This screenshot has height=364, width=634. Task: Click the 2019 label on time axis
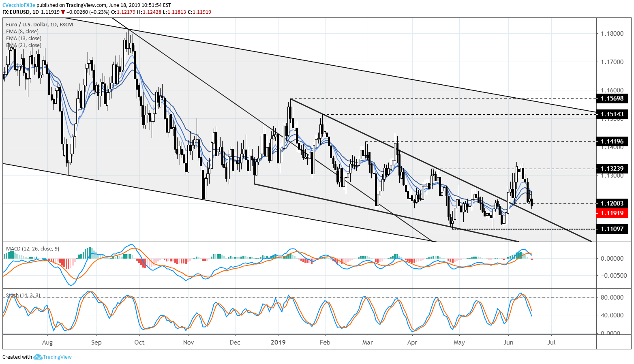click(x=278, y=343)
